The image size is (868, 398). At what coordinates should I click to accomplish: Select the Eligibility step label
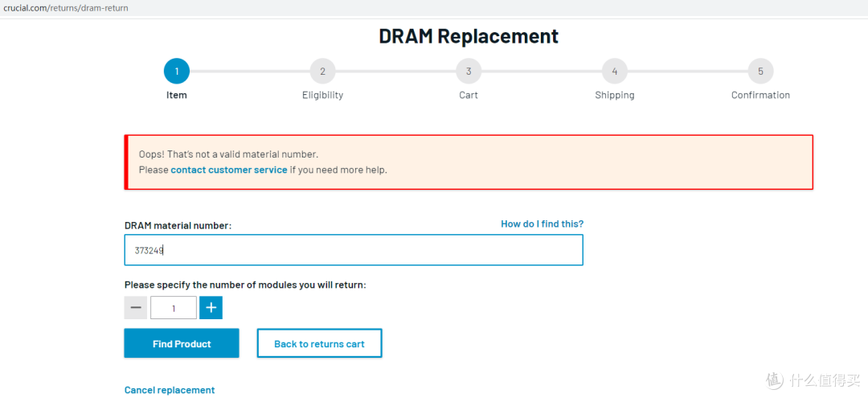pyautogui.click(x=322, y=95)
